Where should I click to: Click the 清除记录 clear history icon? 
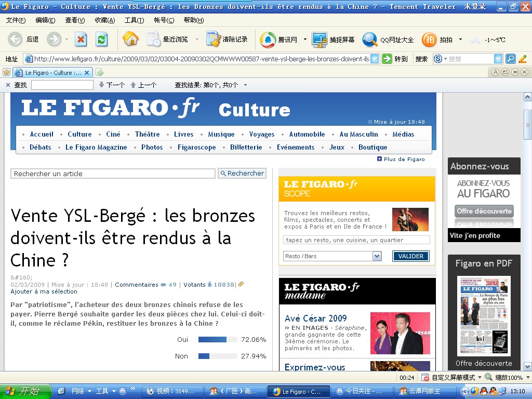pos(213,39)
